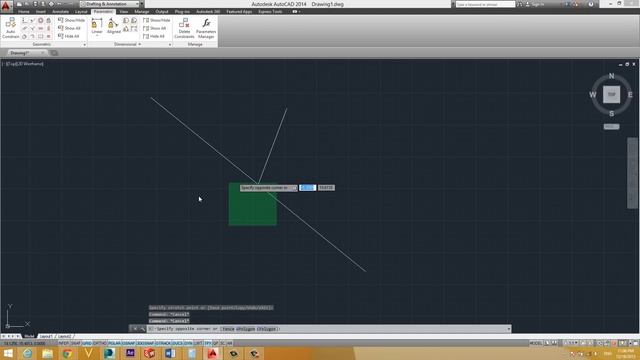Toggle POLAR tracking in status bar
This screenshot has height=360, width=640.
point(114,344)
